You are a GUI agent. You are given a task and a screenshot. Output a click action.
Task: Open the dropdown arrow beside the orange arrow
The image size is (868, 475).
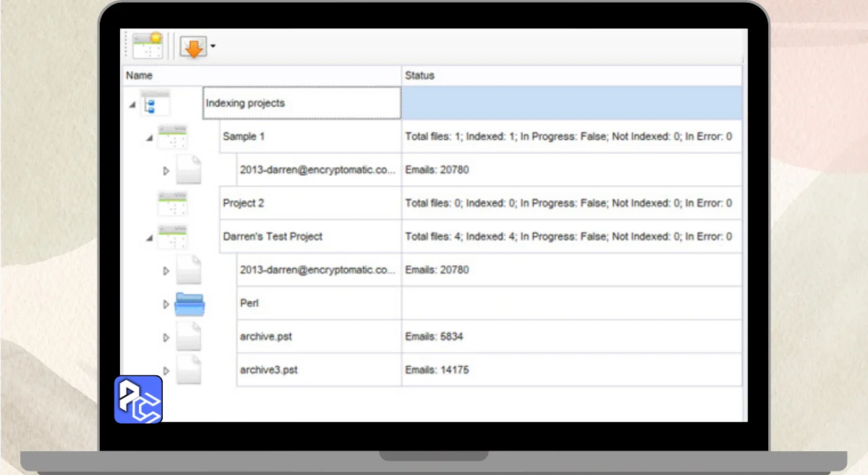point(213,46)
